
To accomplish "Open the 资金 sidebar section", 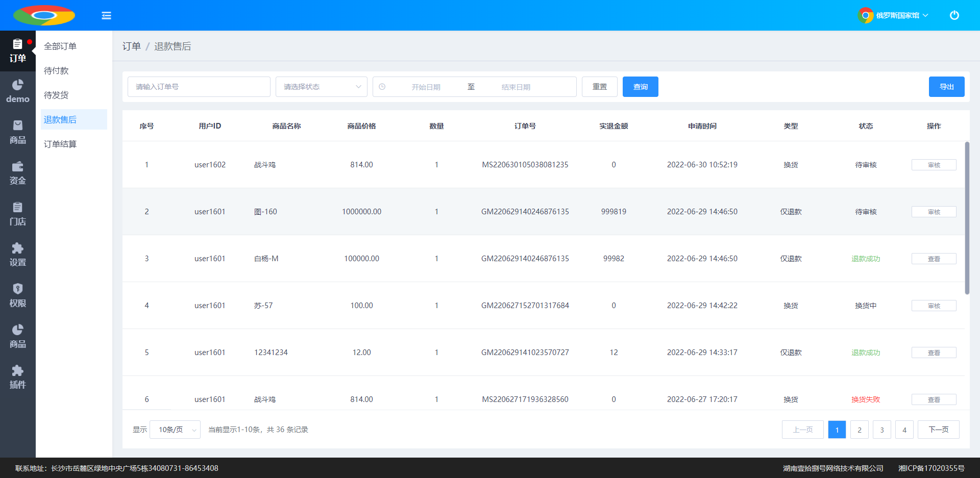I will [18, 173].
